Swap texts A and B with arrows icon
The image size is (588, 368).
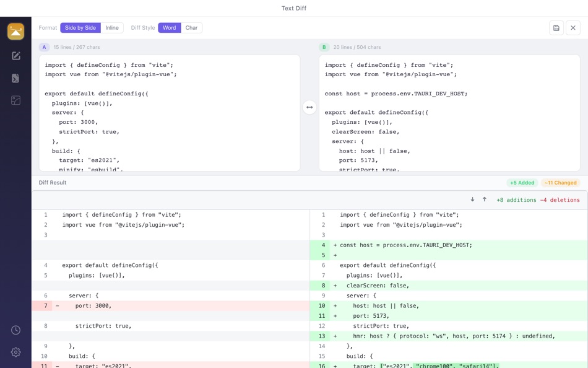pyautogui.click(x=309, y=107)
